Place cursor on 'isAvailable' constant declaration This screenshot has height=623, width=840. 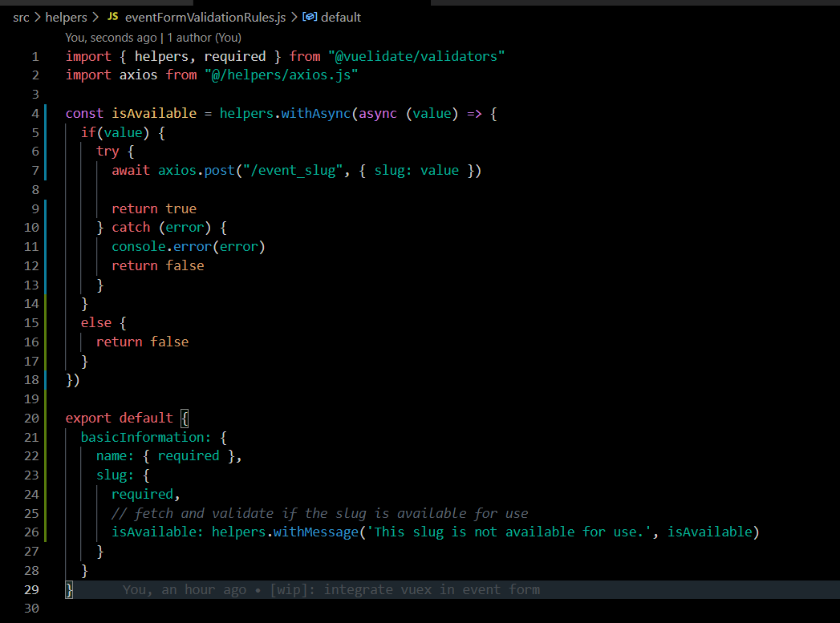coord(154,114)
